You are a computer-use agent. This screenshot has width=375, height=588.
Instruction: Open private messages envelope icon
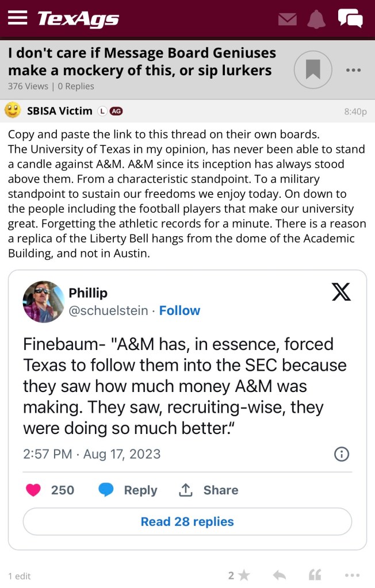[287, 19]
